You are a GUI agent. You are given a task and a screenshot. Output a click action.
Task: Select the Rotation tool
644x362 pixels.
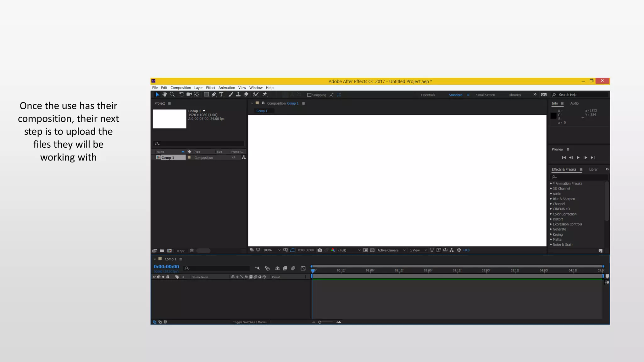coord(181,95)
